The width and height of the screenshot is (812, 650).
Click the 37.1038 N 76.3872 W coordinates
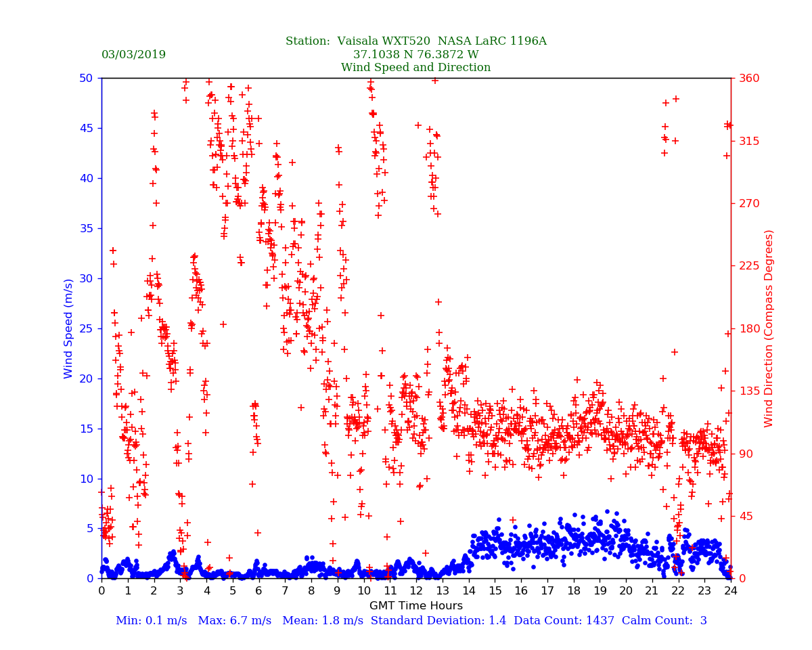415,55
